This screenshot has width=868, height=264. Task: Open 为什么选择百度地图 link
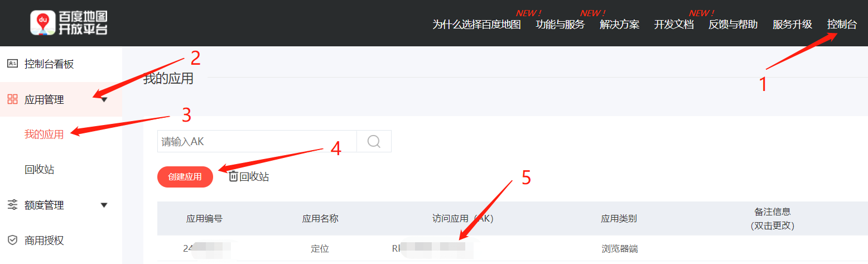point(476,25)
